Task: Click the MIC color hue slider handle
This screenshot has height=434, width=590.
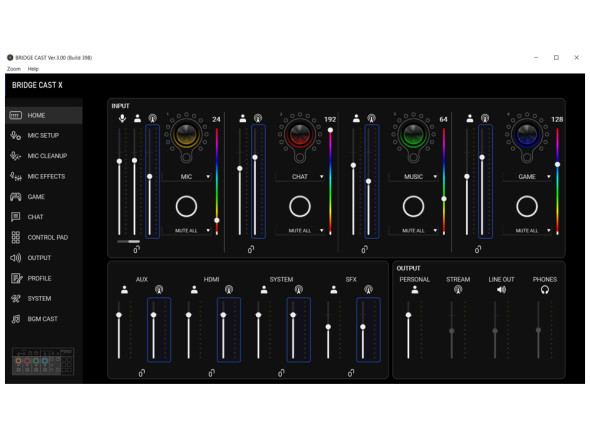Action: coord(217,220)
